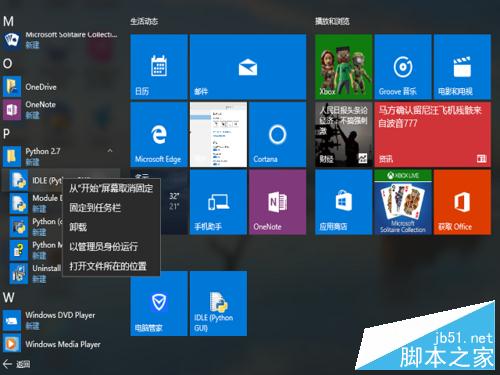This screenshot has height=375, width=500.
Task: Open the Store (应用商店) tile
Action: coord(344,202)
